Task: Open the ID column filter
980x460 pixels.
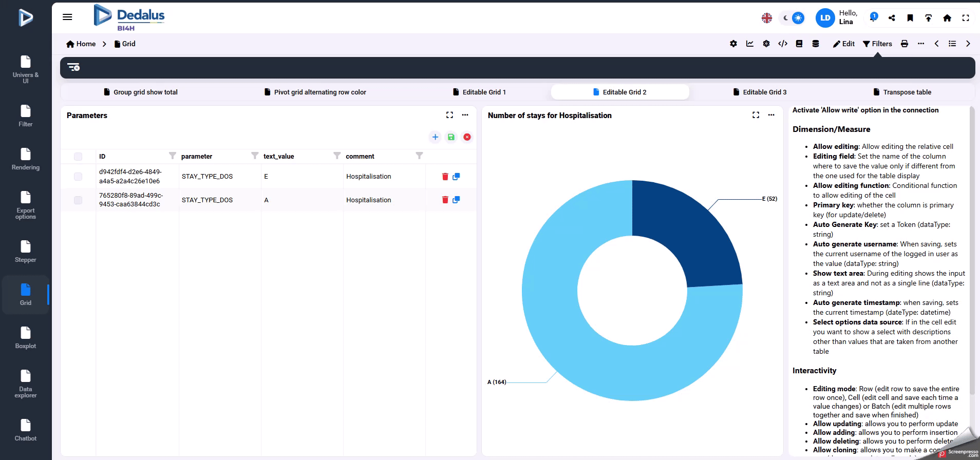Action: tap(173, 156)
